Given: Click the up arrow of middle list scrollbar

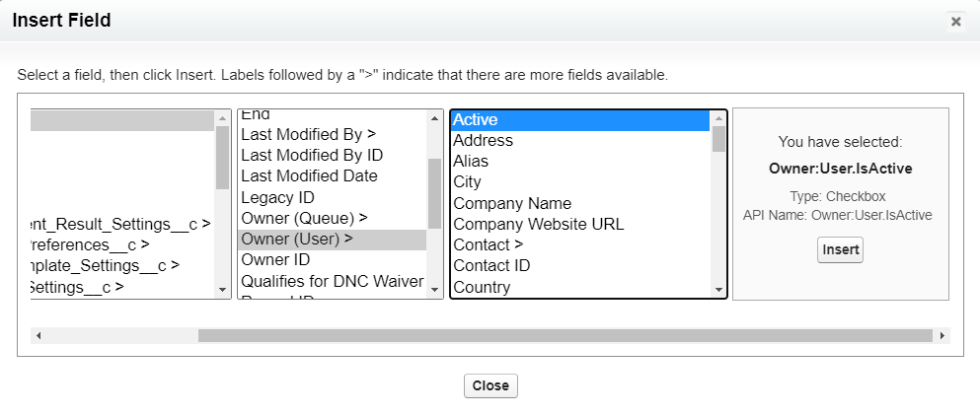Looking at the screenshot, I should tap(435, 118).
